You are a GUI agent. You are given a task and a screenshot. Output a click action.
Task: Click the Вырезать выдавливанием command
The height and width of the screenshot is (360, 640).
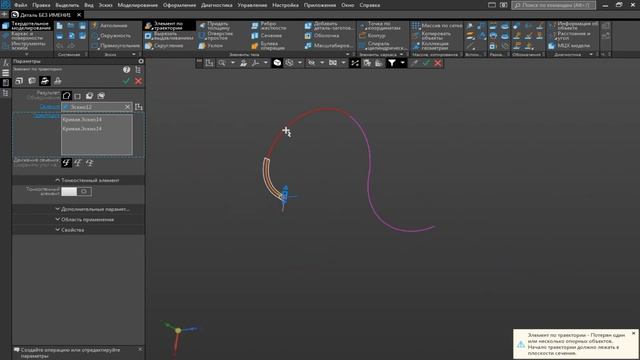169,36
